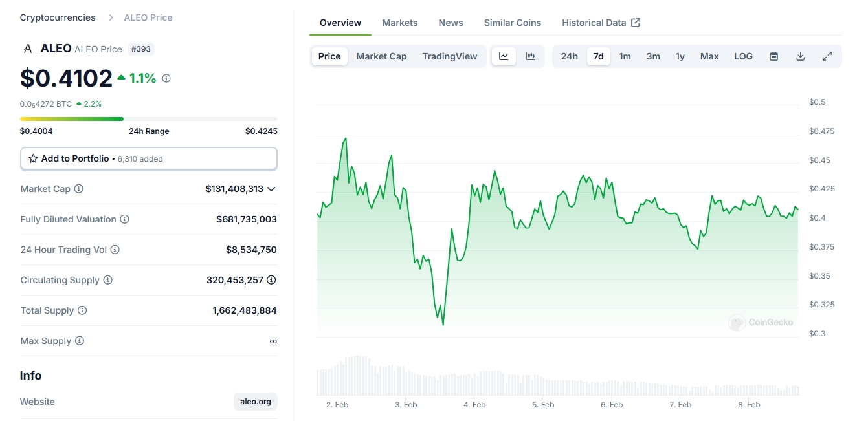
Task: Click the Market Cap info icon
Action: point(79,189)
